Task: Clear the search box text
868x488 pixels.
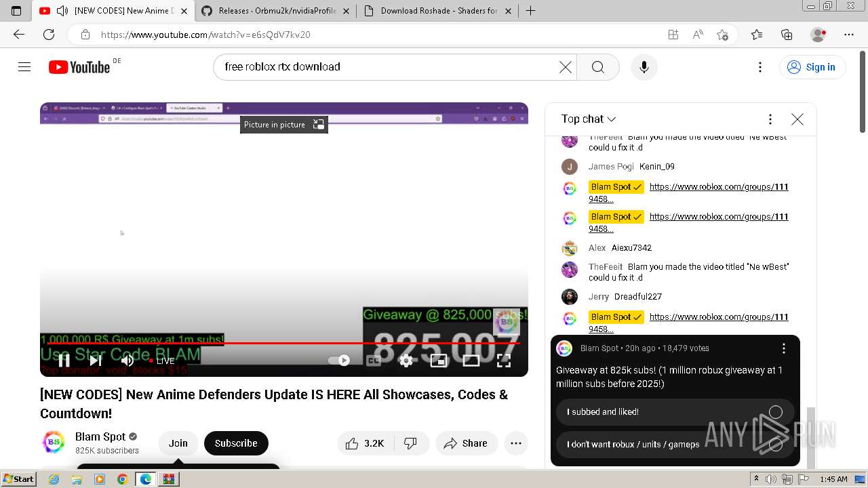Action: coord(565,67)
